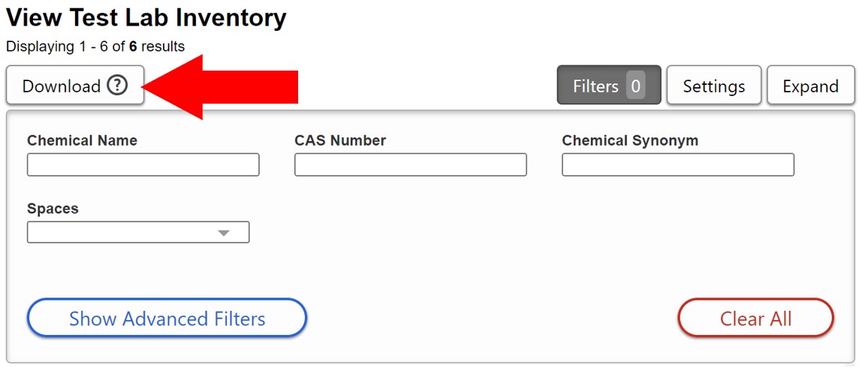
Task: Clear All filters
Action: (755, 318)
